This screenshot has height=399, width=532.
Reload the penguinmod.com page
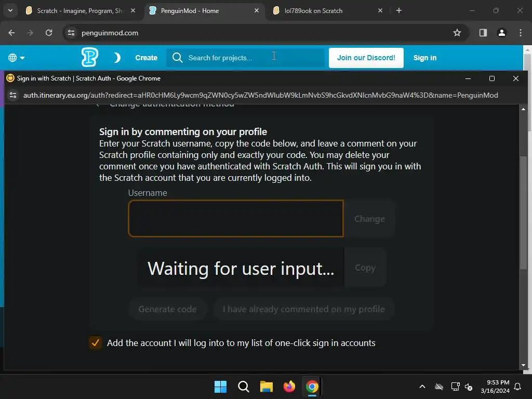click(49, 33)
